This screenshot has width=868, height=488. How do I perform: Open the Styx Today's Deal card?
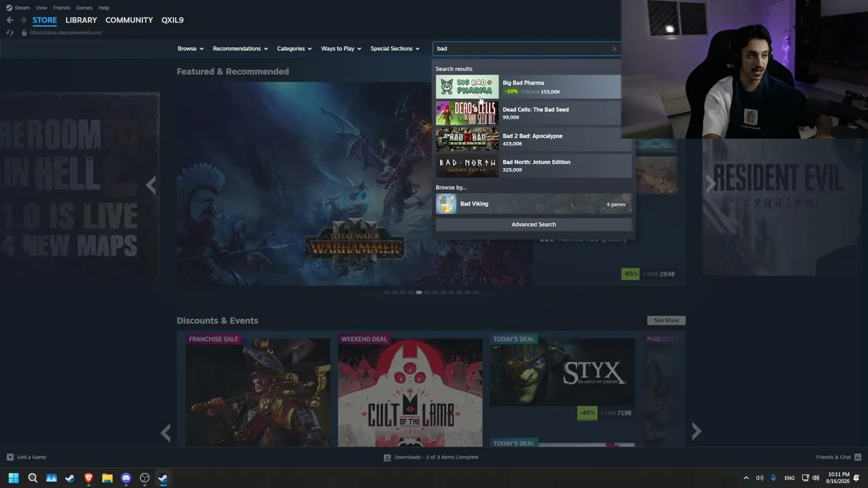pos(562,377)
